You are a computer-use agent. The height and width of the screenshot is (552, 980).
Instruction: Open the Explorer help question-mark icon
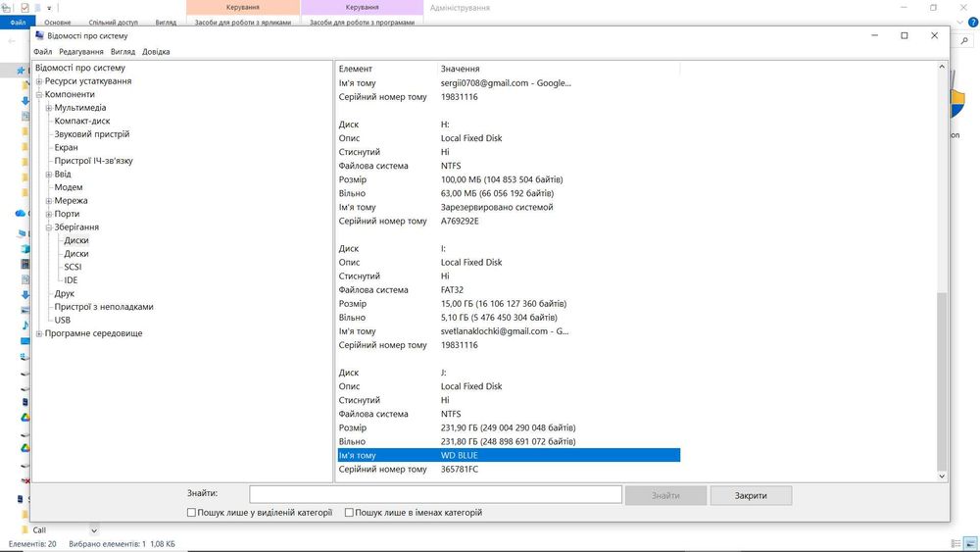pyautogui.click(x=973, y=22)
